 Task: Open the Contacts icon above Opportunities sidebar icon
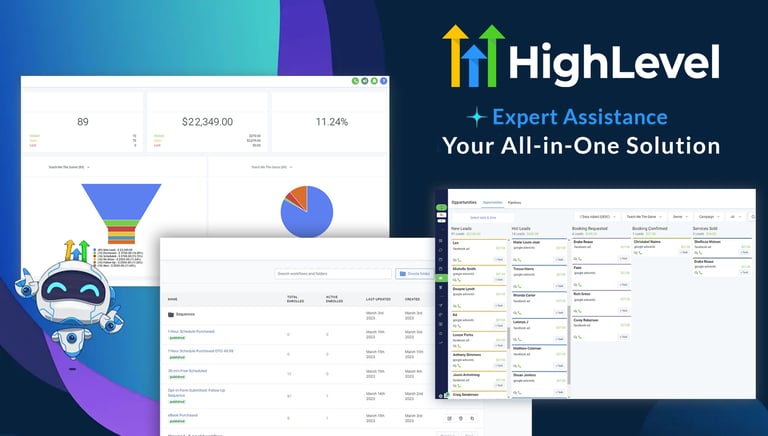(x=441, y=269)
